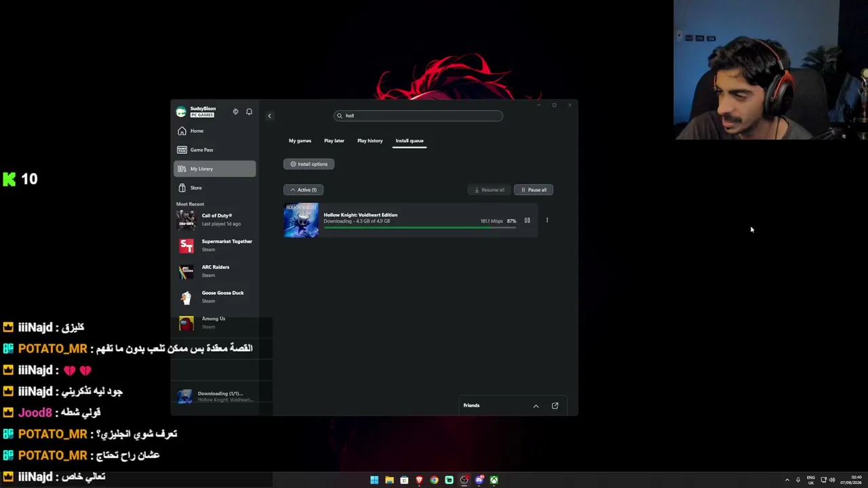The height and width of the screenshot is (488, 868).
Task: Open Goose Goose Duck from Most Recent
Action: click(215, 297)
